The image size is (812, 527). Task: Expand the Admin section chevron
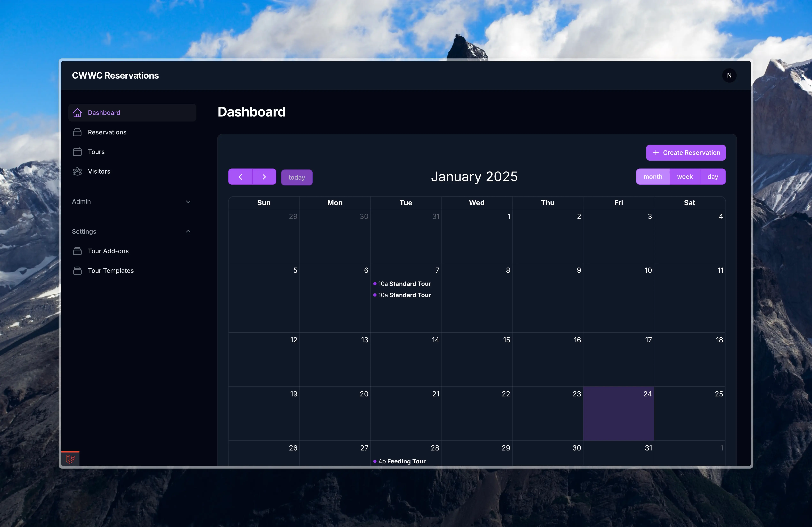pos(188,201)
